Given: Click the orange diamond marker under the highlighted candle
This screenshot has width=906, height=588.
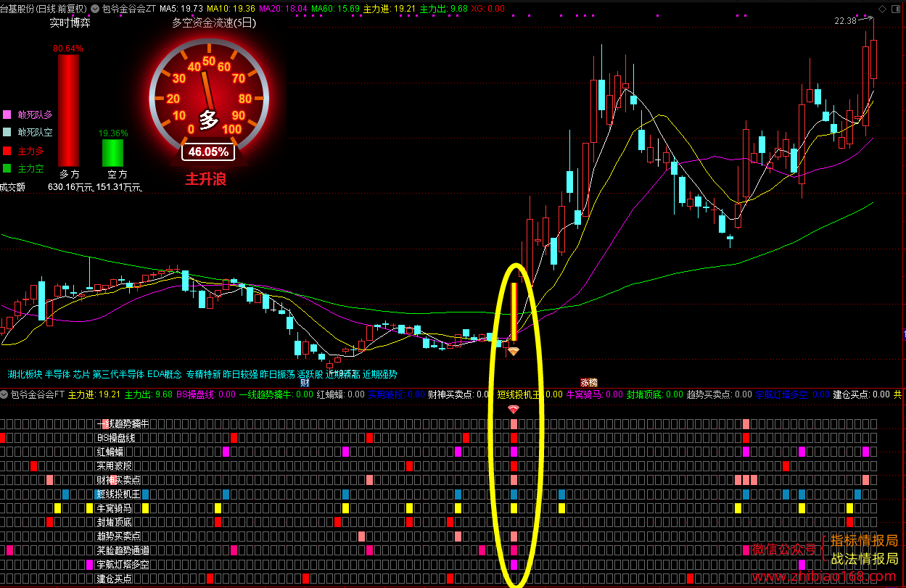Looking at the screenshot, I should pyautogui.click(x=513, y=352).
